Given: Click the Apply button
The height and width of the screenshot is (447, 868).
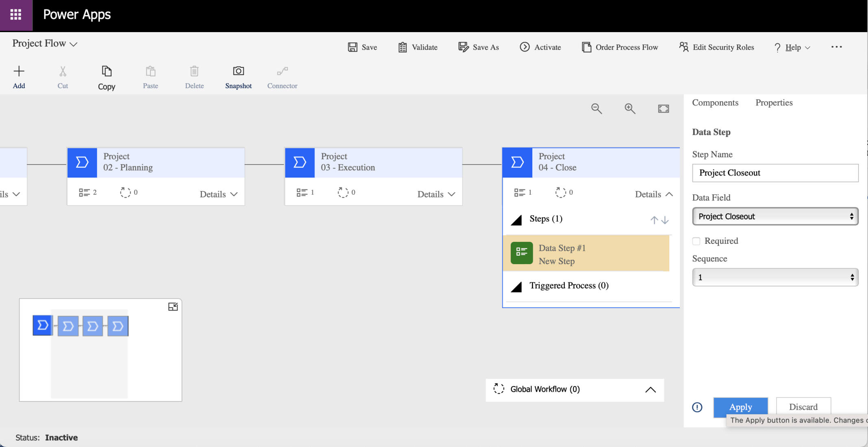Looking at the screenshot, I should (740, 407).
